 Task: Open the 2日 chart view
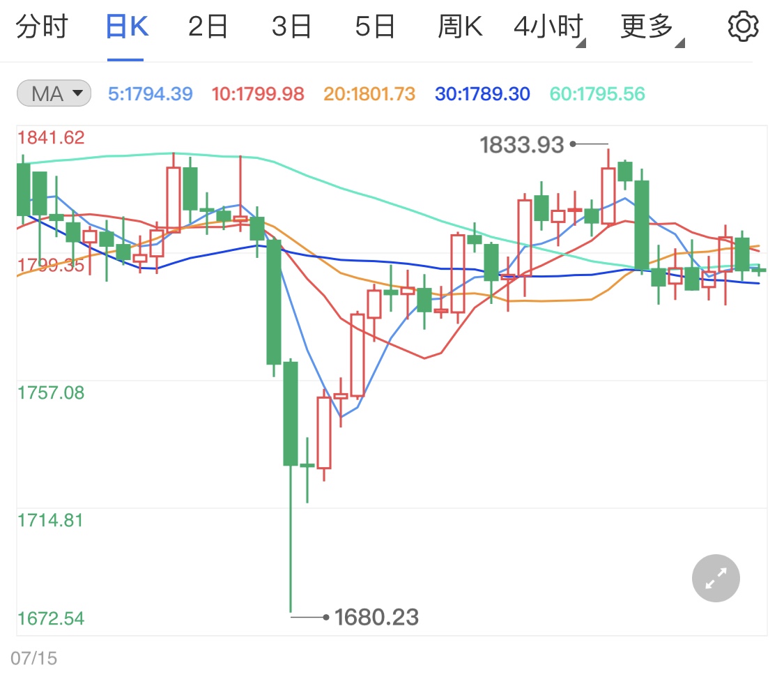pos(207,26)
